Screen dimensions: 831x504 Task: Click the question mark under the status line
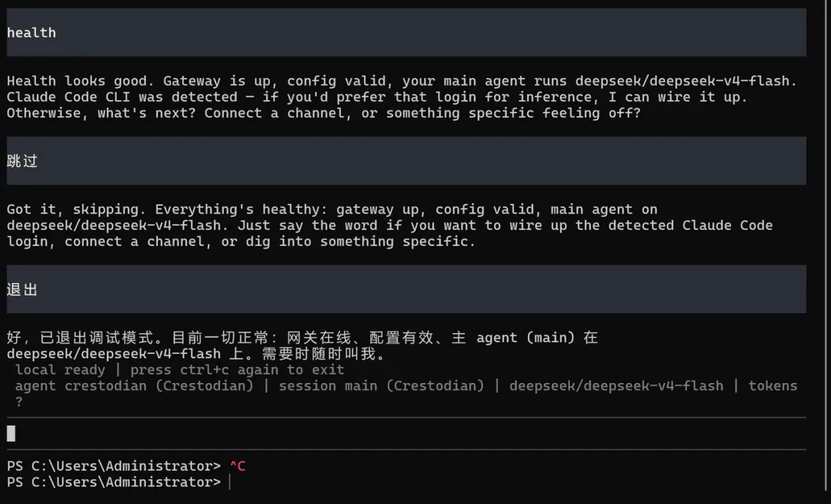19,402
